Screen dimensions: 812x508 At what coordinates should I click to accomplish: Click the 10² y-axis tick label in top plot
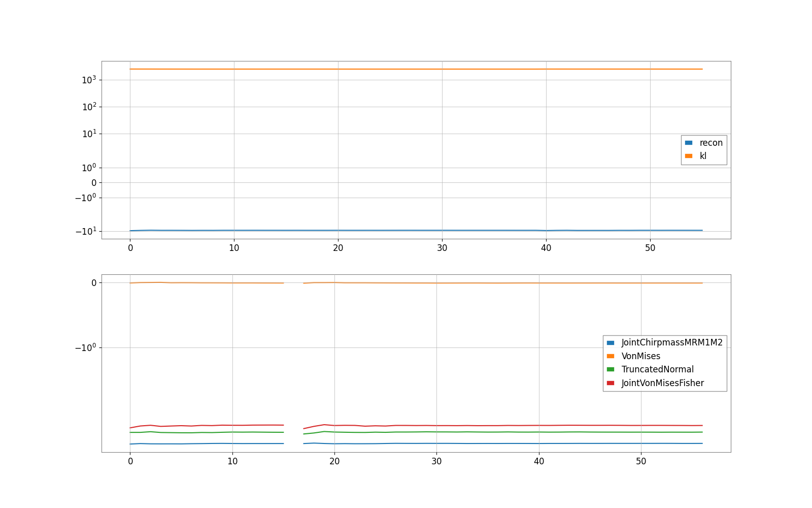pos(89,107)
